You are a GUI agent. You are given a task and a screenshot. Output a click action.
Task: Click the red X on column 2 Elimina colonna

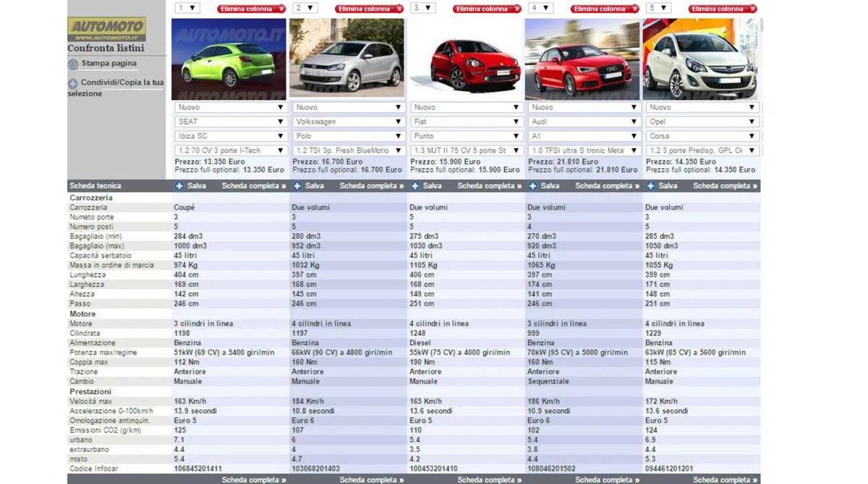point(399,9)
